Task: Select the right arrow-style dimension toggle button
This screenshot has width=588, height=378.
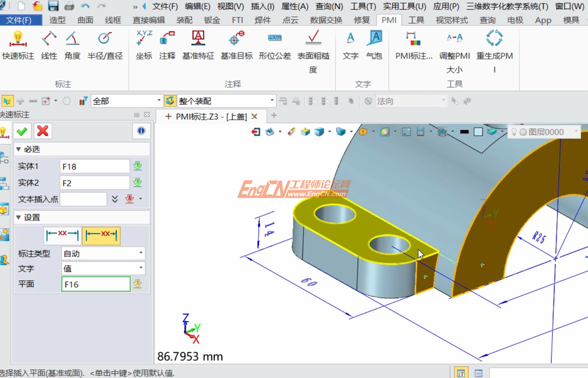Action: coord(101,235)
